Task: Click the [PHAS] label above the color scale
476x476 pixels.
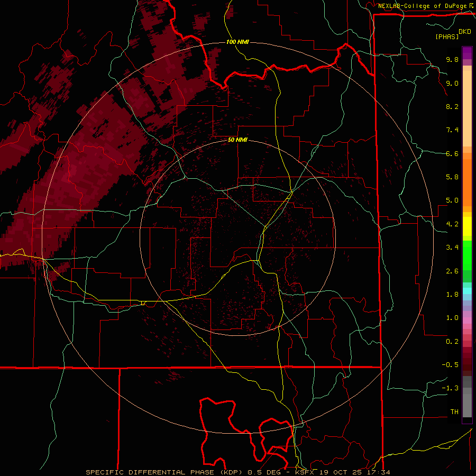Action: 447,36
